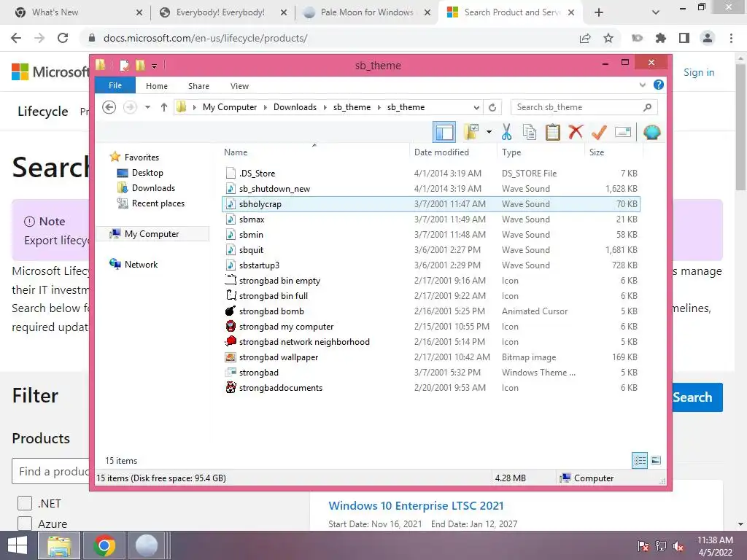Switch to Details view button

(x=640, y=460)
